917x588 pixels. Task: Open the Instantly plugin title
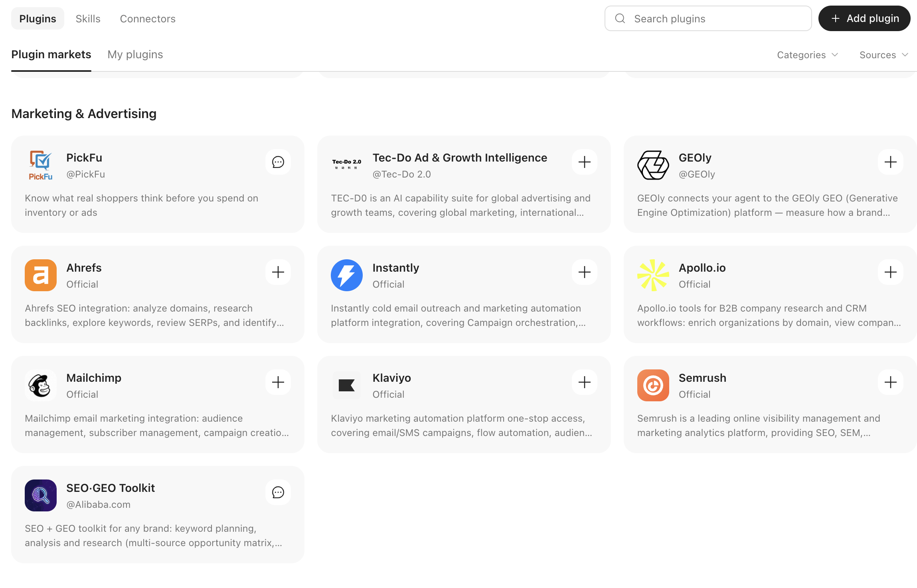click(395, 268)
